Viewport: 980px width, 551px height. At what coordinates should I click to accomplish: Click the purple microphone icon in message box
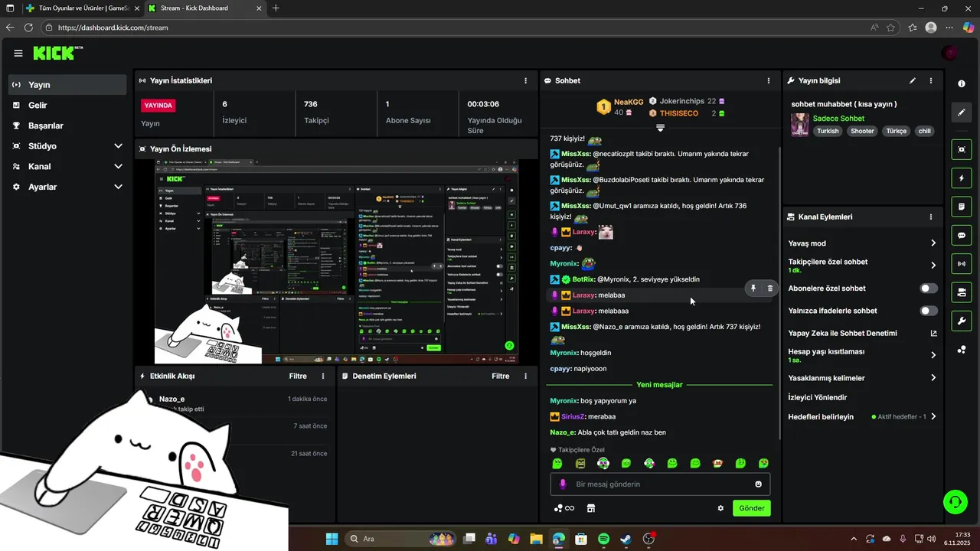click(563, 484)
